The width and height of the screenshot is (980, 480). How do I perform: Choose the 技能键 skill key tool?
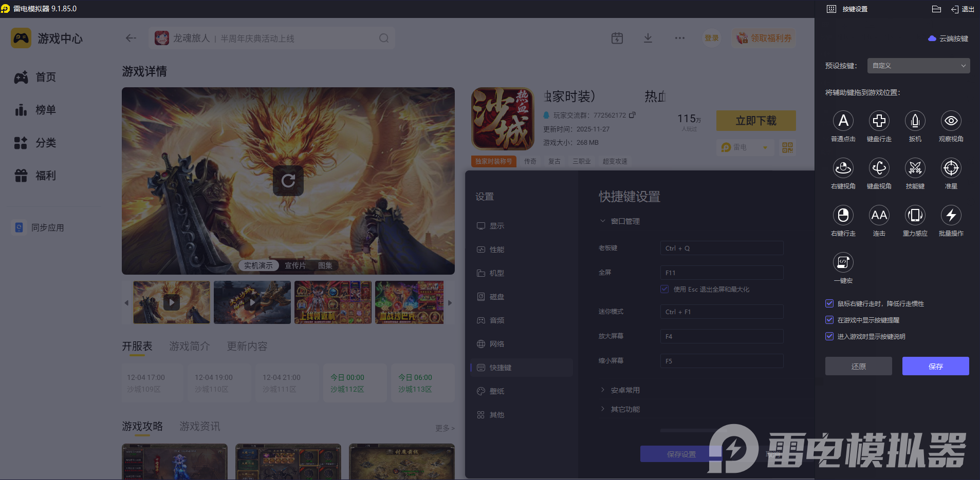tap(915, 174)
